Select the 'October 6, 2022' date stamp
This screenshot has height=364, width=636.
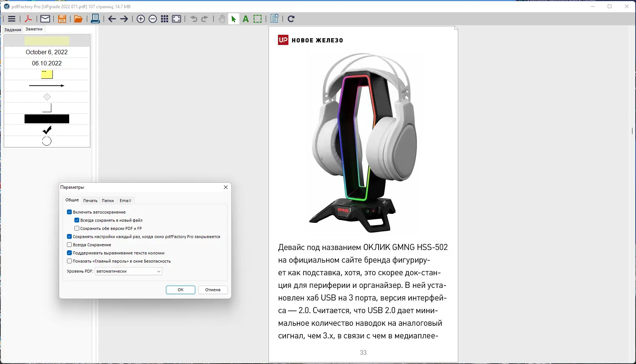pyautogui.click(x=47, y=52)
